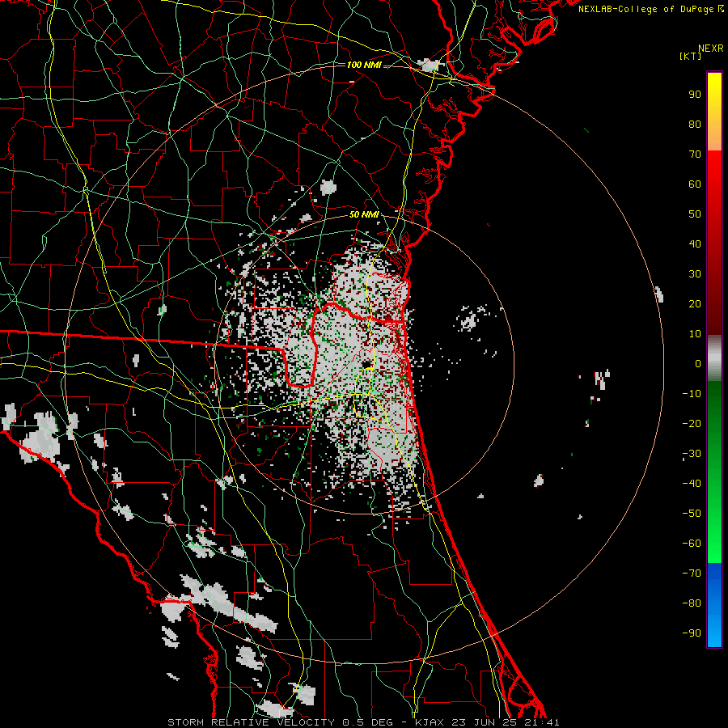This screenshot has height=728, width=728.
Task: Click the -90 value on the velocity scale
Action: (692, 633)
